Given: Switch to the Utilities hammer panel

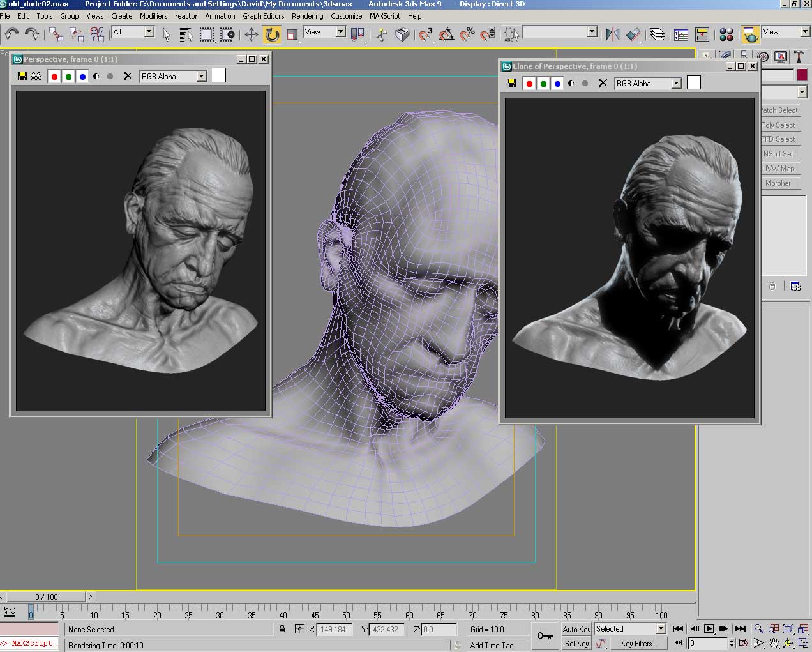Looking at the screenshot, I should coord(798,57).
